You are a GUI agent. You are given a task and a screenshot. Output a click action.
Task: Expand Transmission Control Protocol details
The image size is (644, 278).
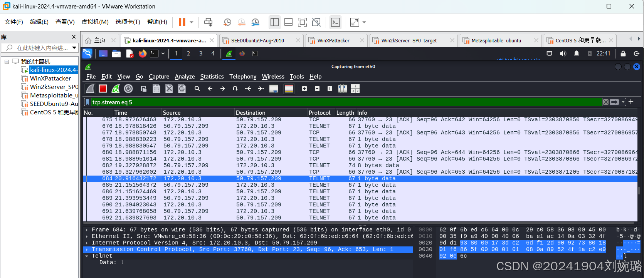pyautogui.click(x=87, y=250)
